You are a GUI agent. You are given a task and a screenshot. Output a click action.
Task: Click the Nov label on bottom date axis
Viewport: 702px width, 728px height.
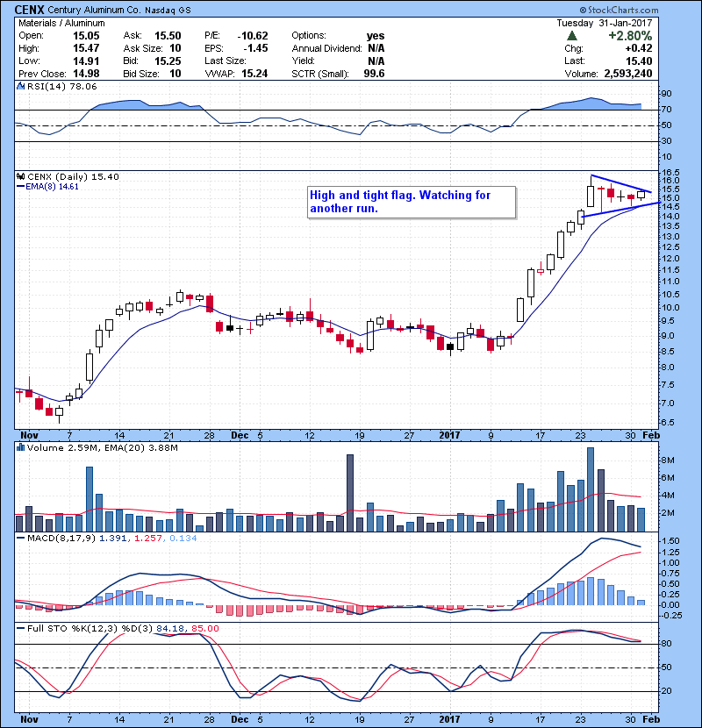[x=29, y=719]
